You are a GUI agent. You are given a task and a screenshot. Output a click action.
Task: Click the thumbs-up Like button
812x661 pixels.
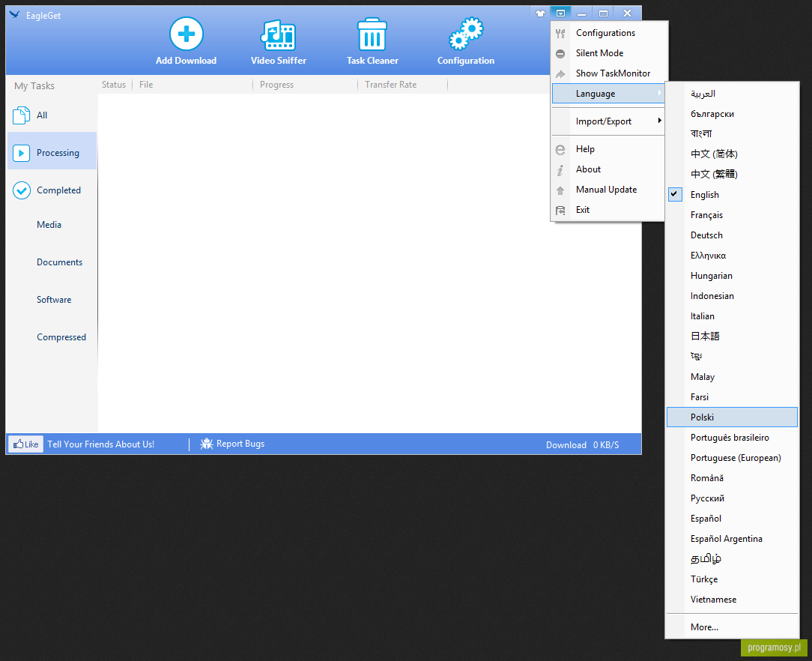point(25,444)
